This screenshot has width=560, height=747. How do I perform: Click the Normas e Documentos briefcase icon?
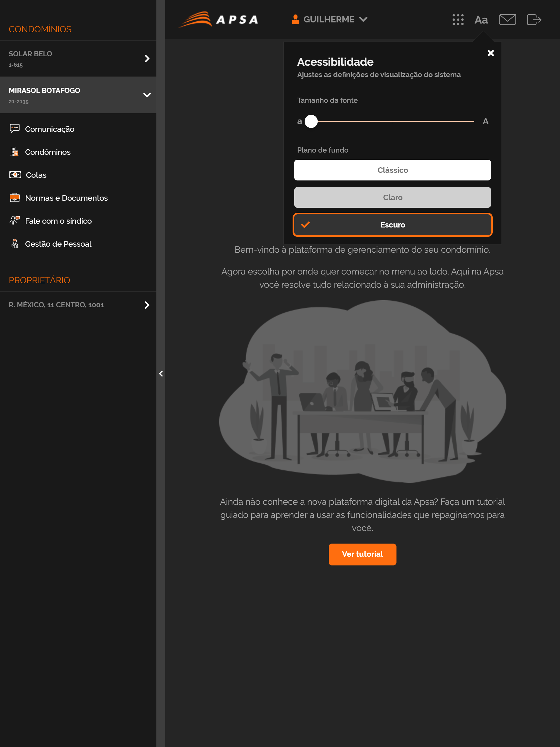(14, 198)
